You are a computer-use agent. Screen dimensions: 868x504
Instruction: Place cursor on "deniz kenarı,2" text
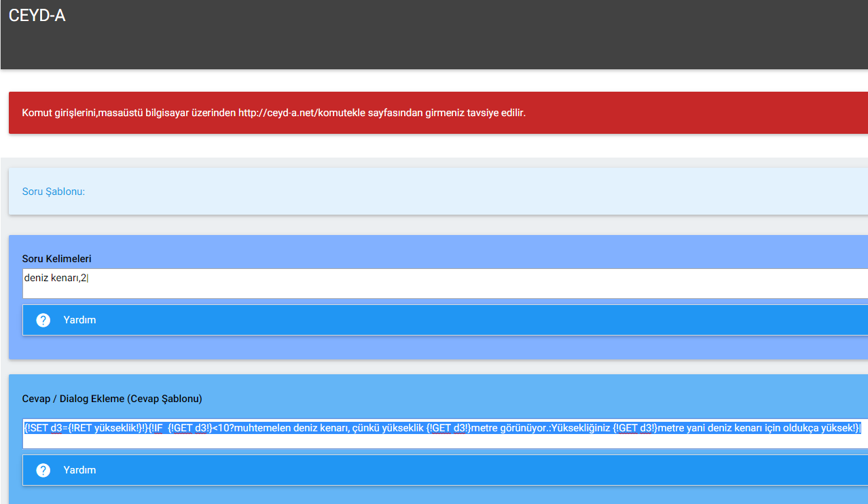(x=55, y=278)
